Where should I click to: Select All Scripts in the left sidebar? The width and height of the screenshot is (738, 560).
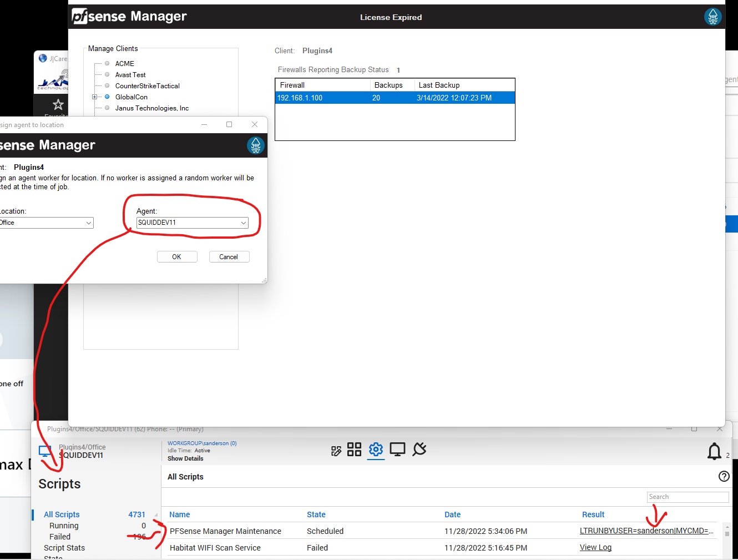(62, 514)
